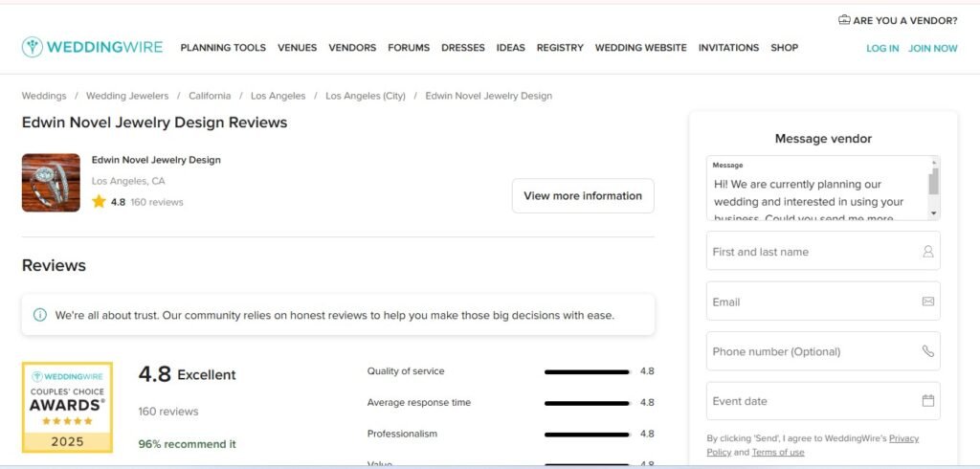The width and height of the screenshot is (980, 469).
Task: Open the Wedding Jewelers breadcrumb
Action: (127, 96)
